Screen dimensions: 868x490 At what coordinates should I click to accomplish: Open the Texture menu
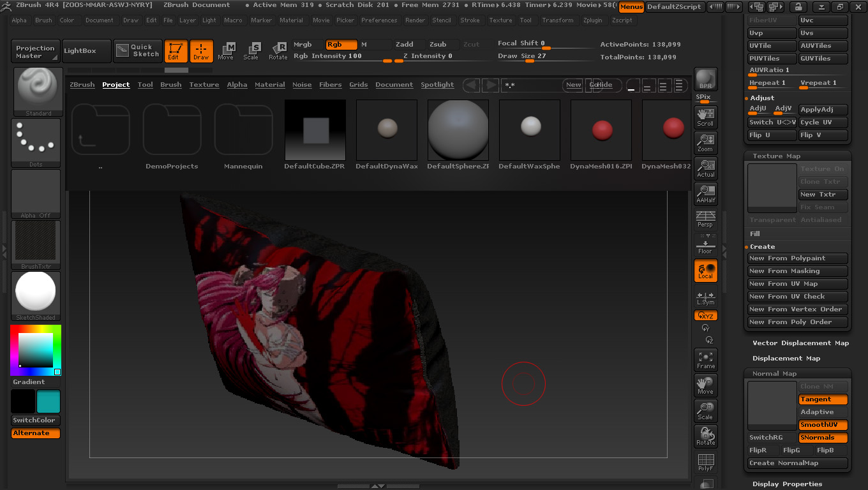point(500,20)
